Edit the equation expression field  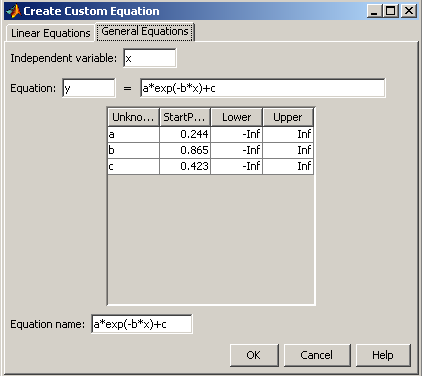(x=263, y=88)
